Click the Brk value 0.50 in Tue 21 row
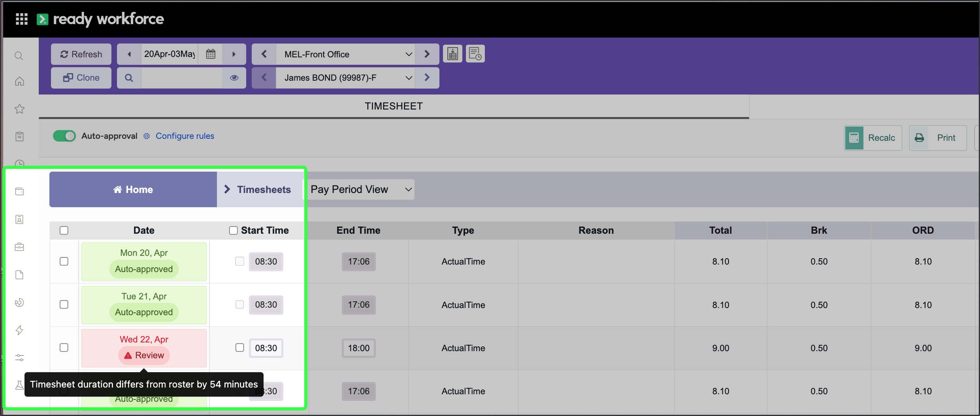The image size is (980, 416). tap(819, 305)
